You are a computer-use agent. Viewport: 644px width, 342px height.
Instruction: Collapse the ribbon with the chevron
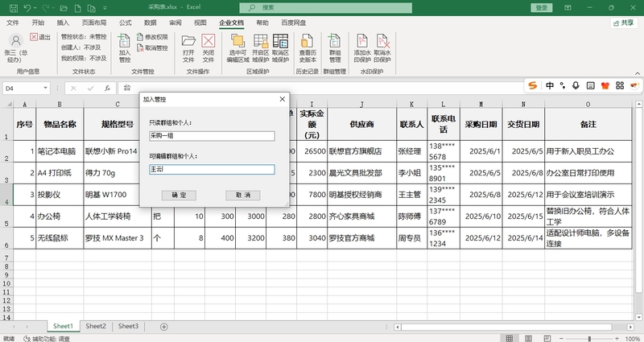pyautogui.click(x=638, y=73)
